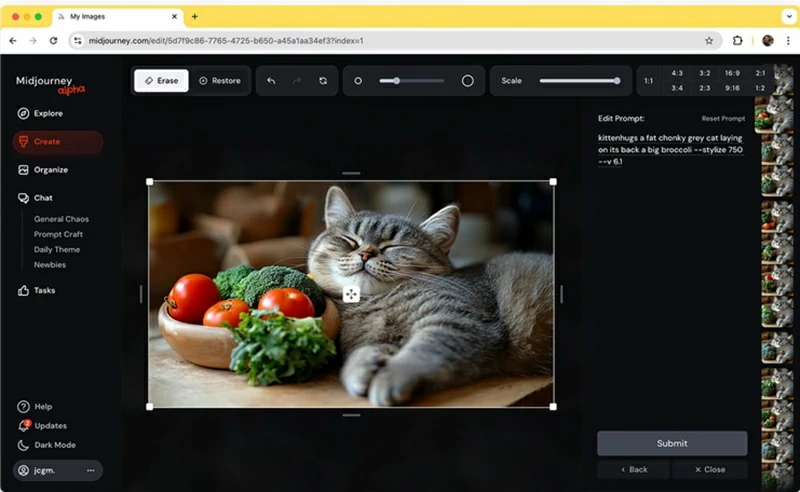Screen dimensions: 800x492
Task: Click the redo arrow icon
Action: tap(297, 81)
